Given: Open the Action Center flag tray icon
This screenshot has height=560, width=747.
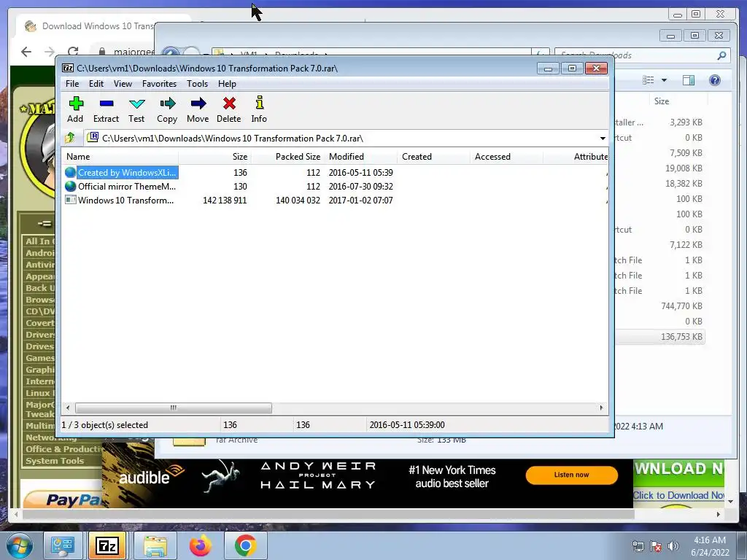Looking at the screenshot, I should point(656,546).
